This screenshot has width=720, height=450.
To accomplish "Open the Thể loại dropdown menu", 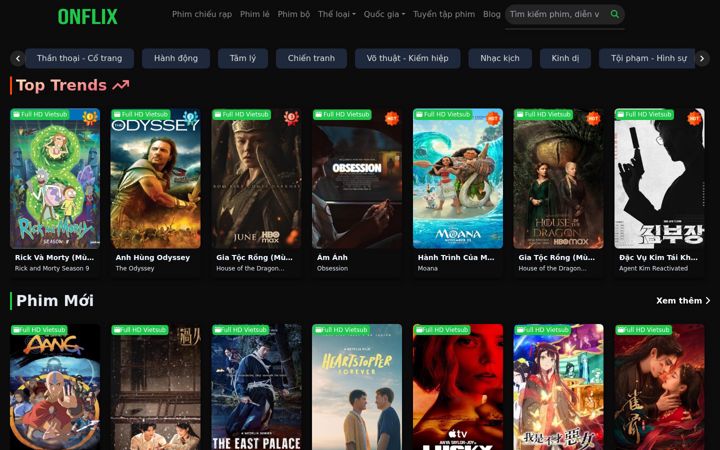I will point(337,14).
